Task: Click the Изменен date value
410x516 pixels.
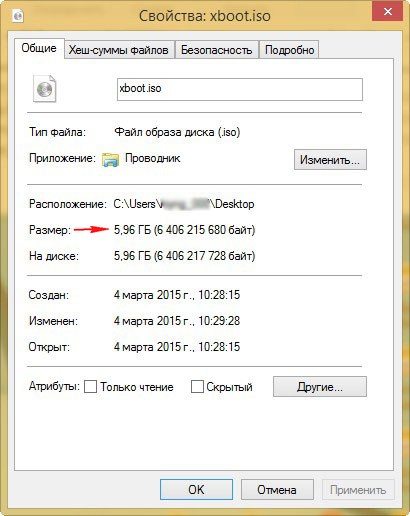Action: [x=177, y=321]
